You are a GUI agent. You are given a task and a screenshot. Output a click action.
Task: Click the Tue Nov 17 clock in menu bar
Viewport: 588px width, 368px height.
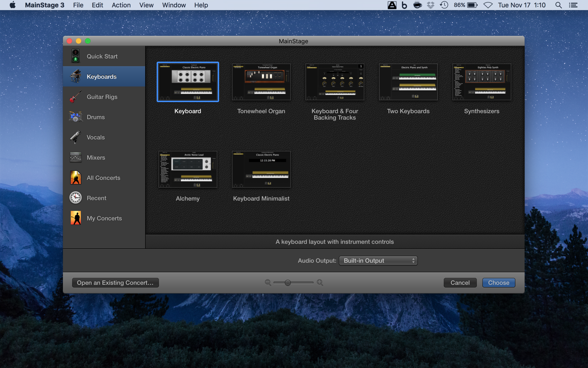(x=522, y=5)
